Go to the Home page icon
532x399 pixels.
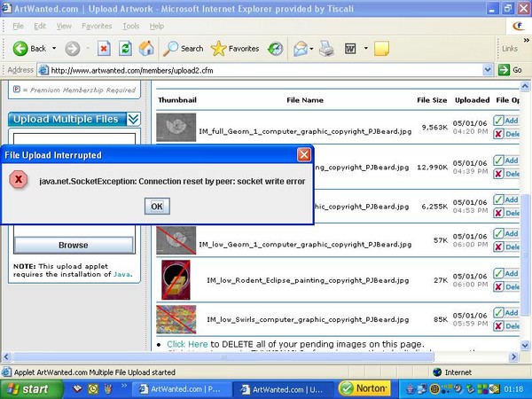pyautogui.click(x=146, y=49)
